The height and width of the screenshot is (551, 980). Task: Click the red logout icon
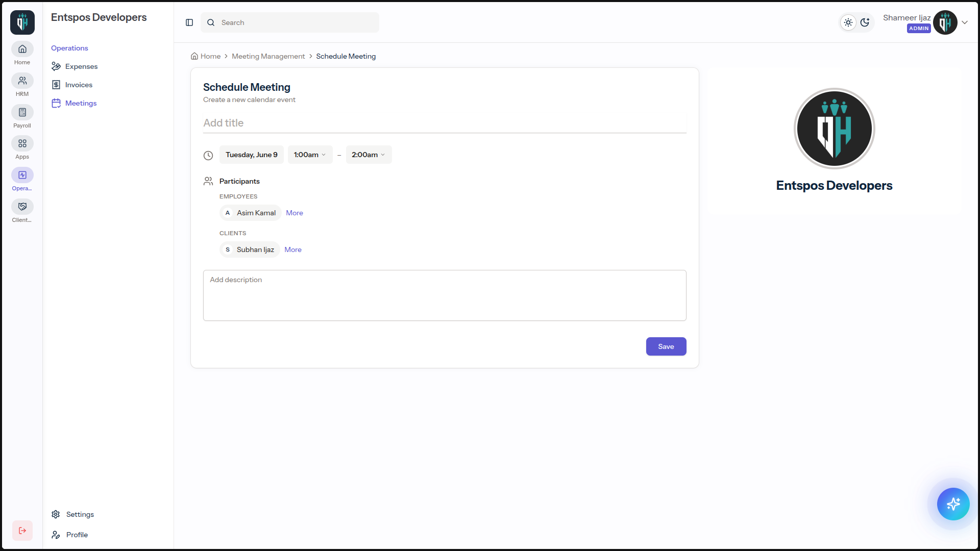[22, 531]
